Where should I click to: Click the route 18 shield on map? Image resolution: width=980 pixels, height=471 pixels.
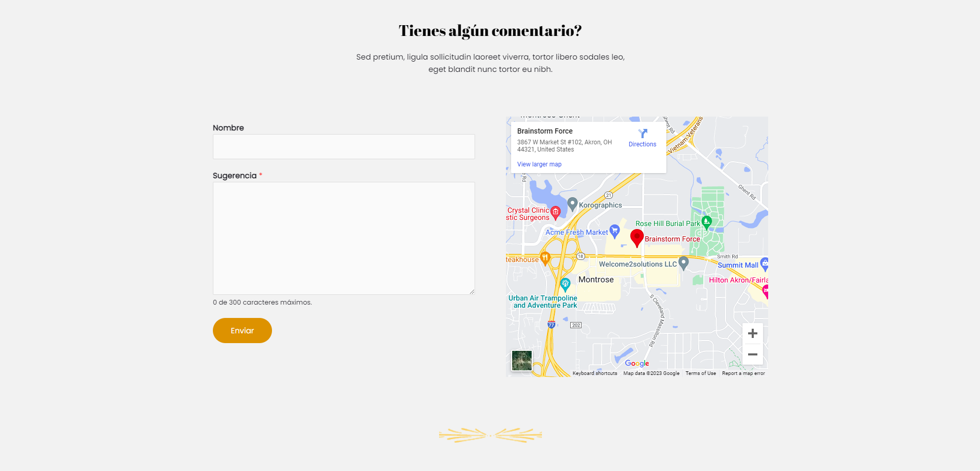click(x=580, y=256)
